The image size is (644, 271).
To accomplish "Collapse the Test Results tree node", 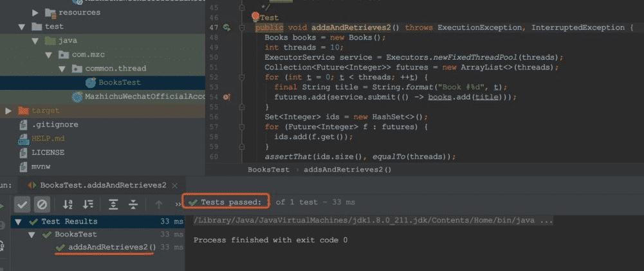I will tap(17, 222).
